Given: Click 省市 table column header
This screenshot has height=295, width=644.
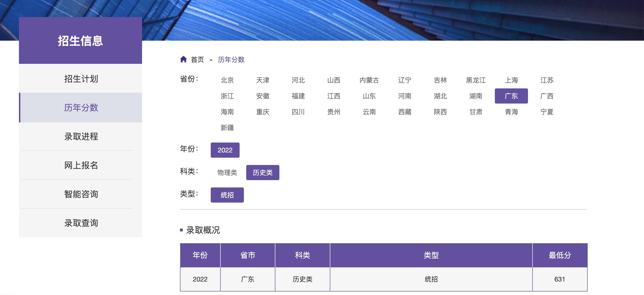Looking at the screenshot, I should point(247,255).
